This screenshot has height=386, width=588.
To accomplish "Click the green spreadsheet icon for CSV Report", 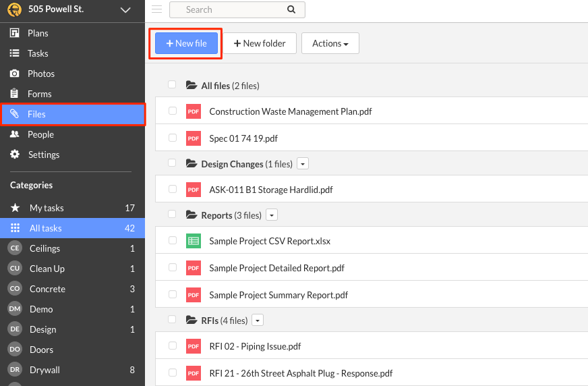I will [194, 241].
